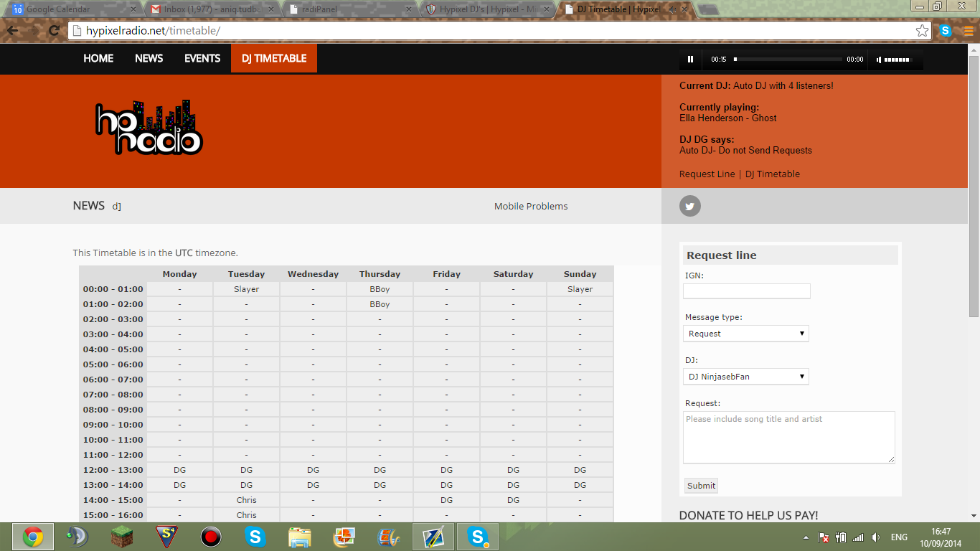
Task: Launch Minecraft from the taskbar
Action: [122, 537]
